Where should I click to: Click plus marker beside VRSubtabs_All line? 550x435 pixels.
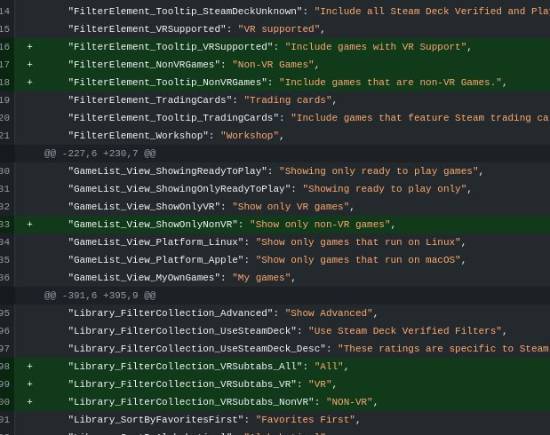click(30, 366)
